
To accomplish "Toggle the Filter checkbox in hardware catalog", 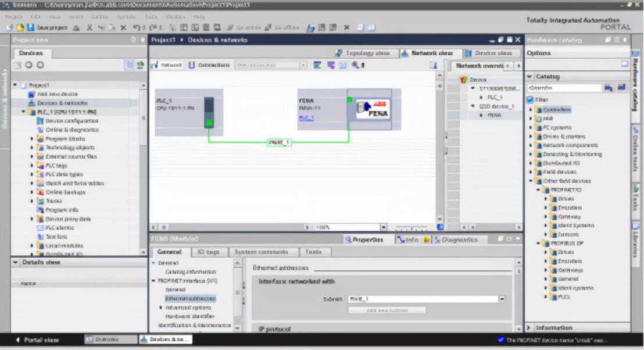I will pyautogui.click(x=530, y=99).
